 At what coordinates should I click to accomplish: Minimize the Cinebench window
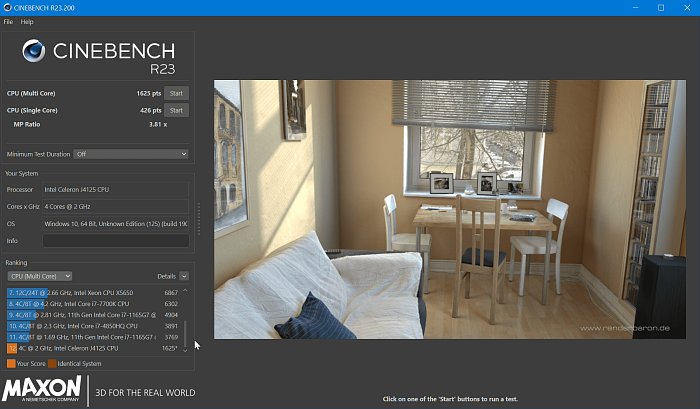(636, 8)
